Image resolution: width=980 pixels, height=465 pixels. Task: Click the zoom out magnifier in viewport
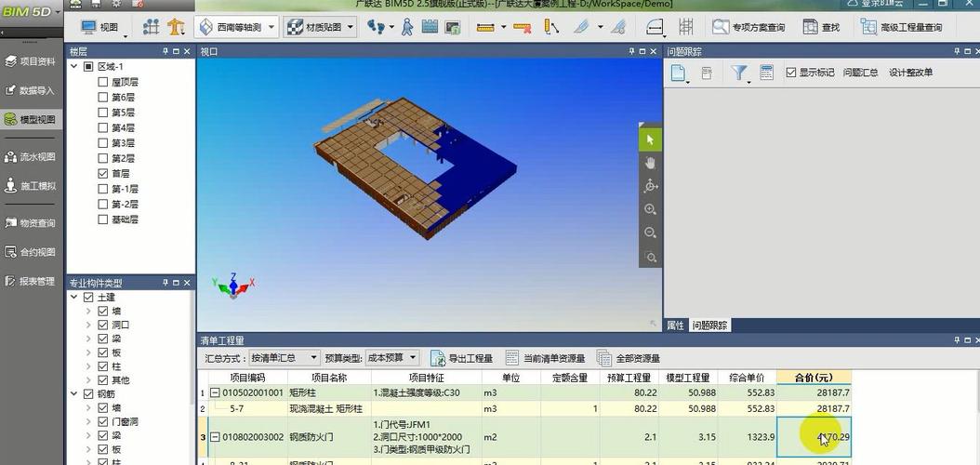pyautogui.click(x=650, y=233)
